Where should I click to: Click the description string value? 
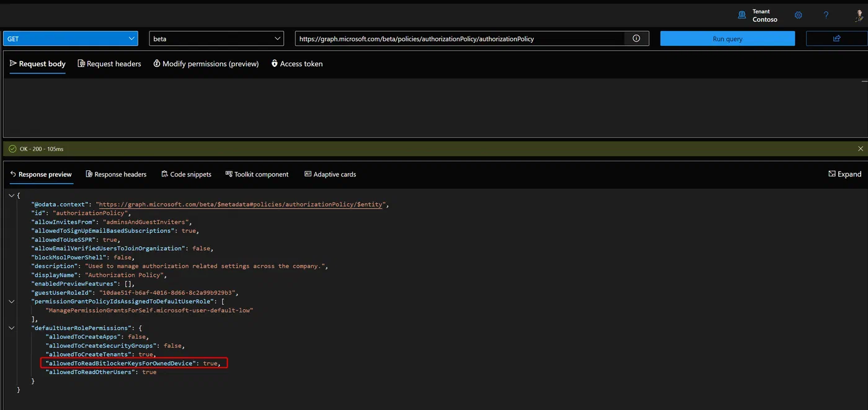click(x=205, y=266)
